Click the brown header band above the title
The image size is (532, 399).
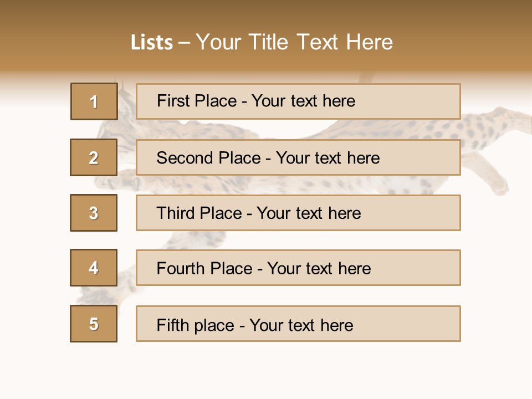[x=266, y=14]
